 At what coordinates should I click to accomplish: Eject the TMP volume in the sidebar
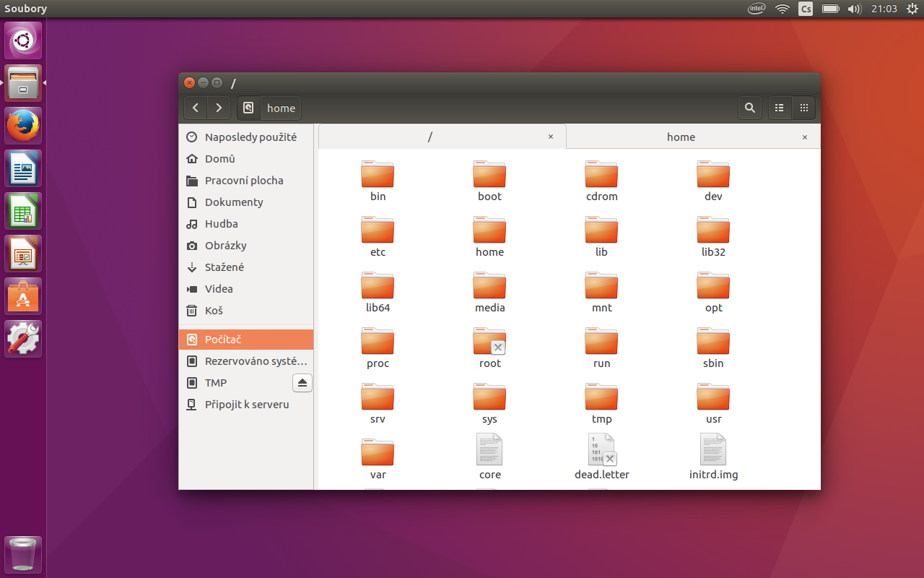(x=302, y=382)
